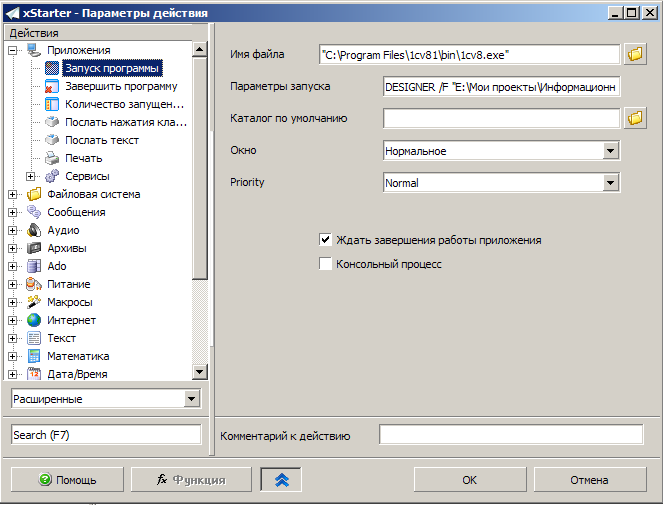Browse for file next to Имя файла
Viewport: 663px width, 505px height.
tap(635, 54)
